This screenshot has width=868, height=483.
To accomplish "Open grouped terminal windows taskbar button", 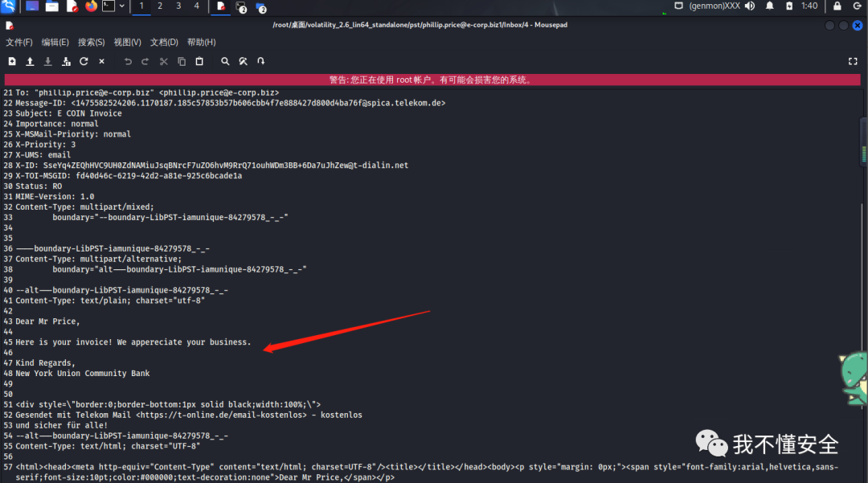I will coord(241,6).
